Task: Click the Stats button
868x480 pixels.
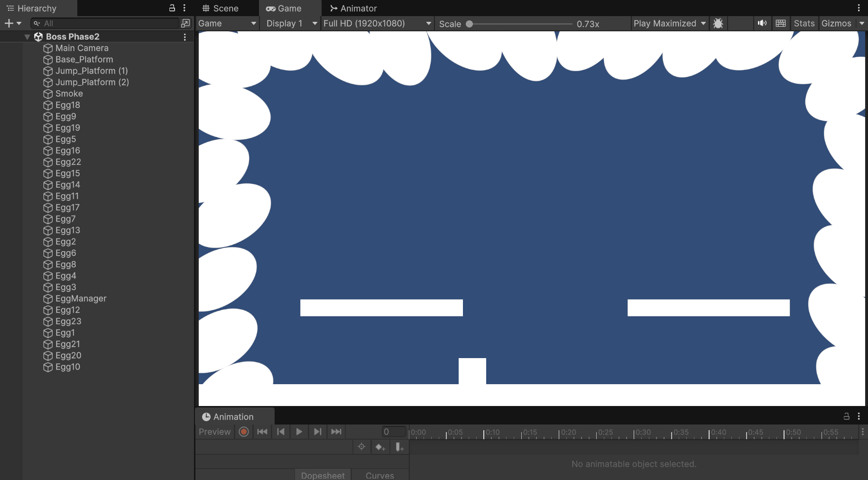Action: point(804,23)
